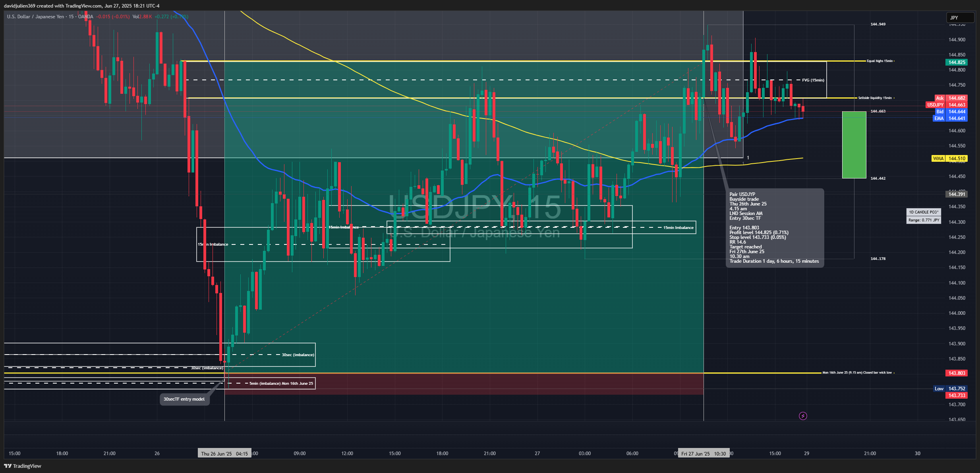Open the JPY currency box
This screenshot has height=473, width=980.
pyautogui.click(x=960, y=17)
